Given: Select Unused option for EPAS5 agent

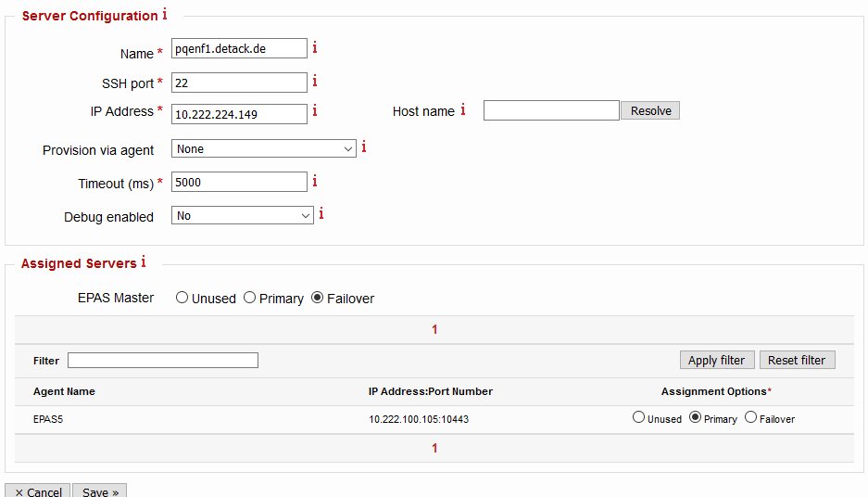Looking at the screenshot, I should 638,418.
